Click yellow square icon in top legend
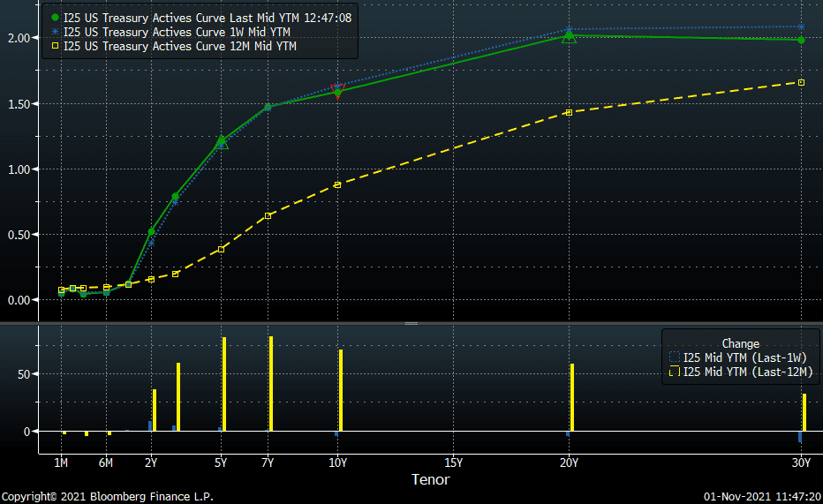 pos(55,46)
